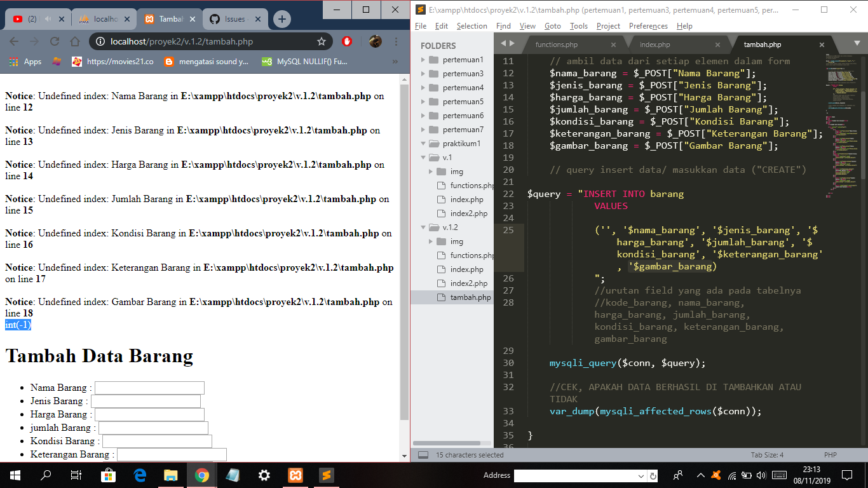Open the Preferences menu in Sublime Text
Image resolution: width=868 pixels, height=488 pixels.
coord(648,26)
